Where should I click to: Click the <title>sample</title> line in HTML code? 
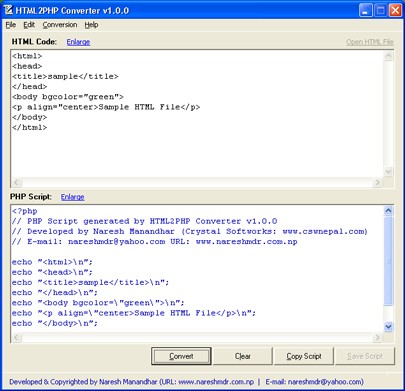65,76
